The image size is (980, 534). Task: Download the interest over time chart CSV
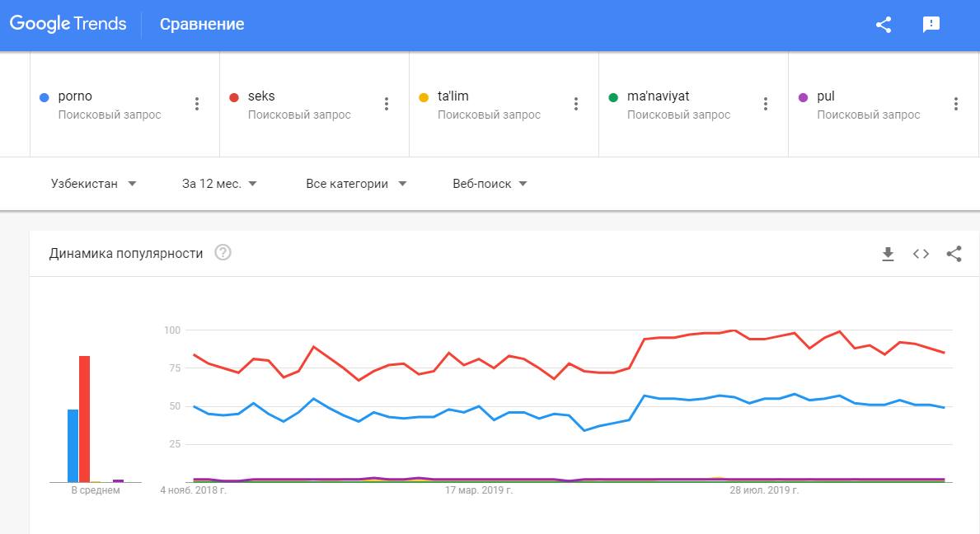[888, 254]
